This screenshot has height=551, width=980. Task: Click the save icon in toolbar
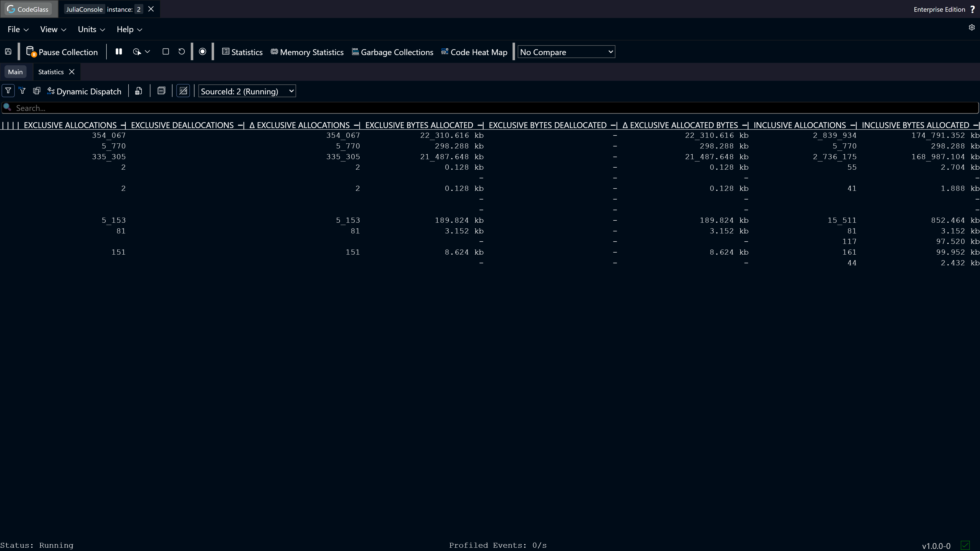pyautogui.click(x=8, y=52)
